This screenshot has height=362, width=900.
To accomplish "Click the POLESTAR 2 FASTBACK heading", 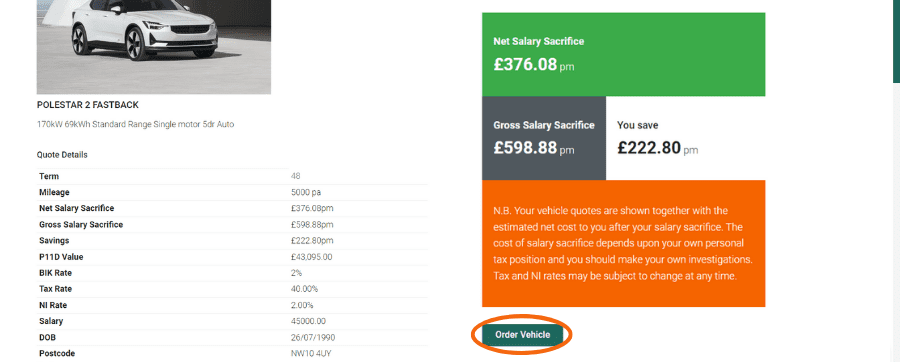I will (x=88, y=105).
